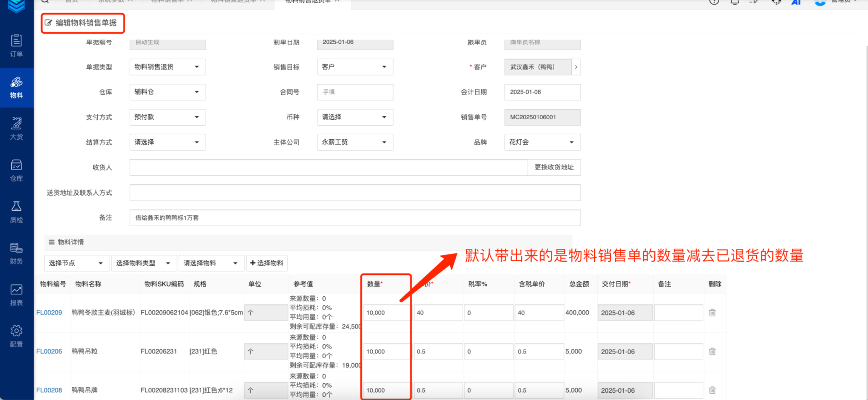Image resolution: width=868 pixels, height=400 pixels.
Task: Open the 主体公司 dropdown showing 永薪工贸
Action: (x=355, y=142)
